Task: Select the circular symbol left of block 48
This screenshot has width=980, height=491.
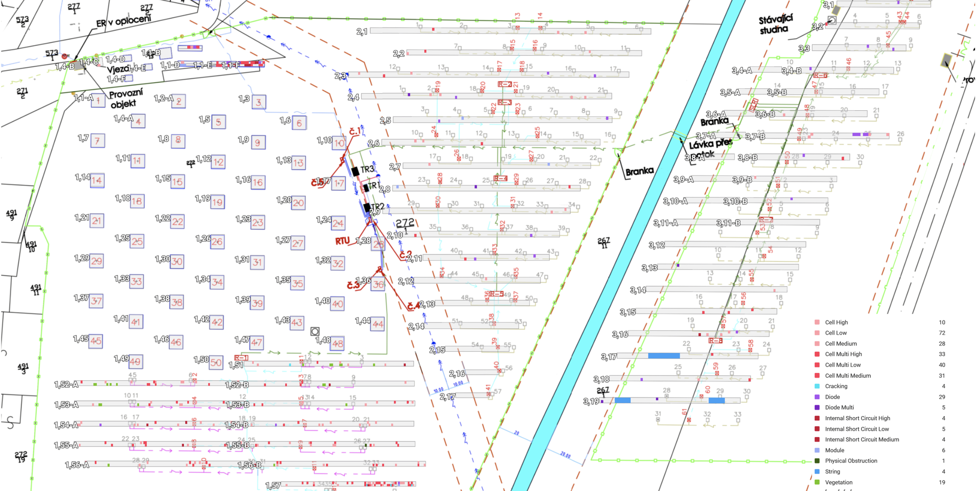Action: pos(315,332)
